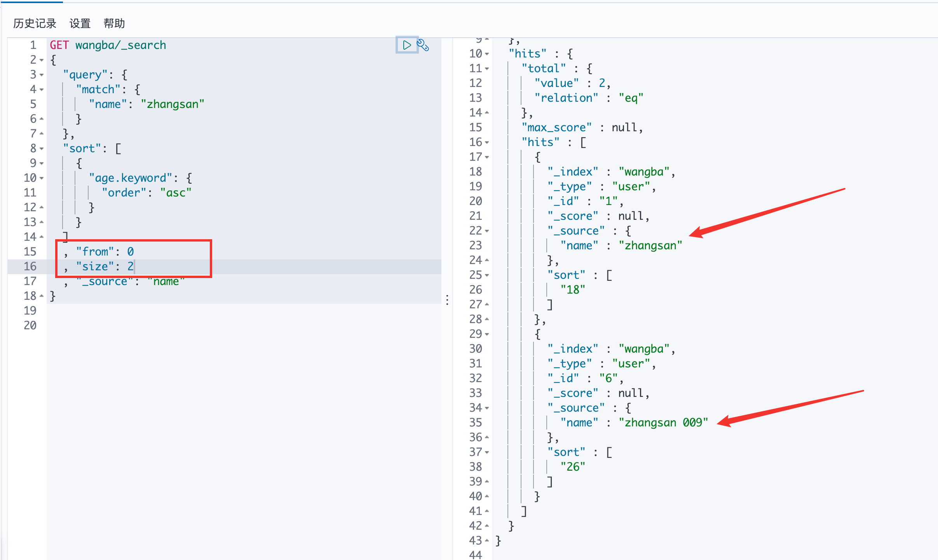Collapse the "match" block on line 4

(42, 89)
